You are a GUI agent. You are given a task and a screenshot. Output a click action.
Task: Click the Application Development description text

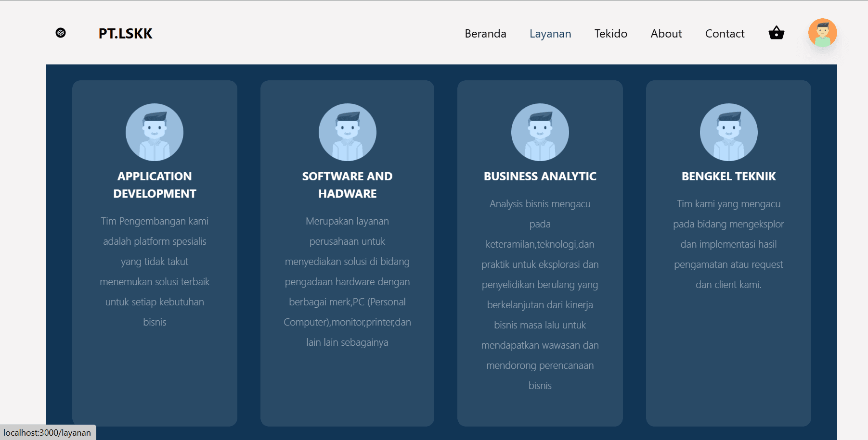coord(155,272)
